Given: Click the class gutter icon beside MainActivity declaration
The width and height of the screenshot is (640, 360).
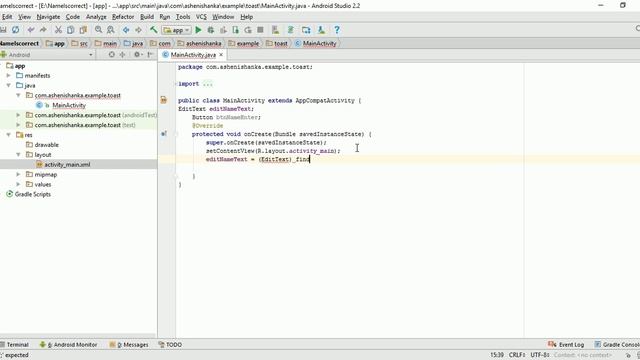Looking at the screenshot, I should [x=164, y=100].
